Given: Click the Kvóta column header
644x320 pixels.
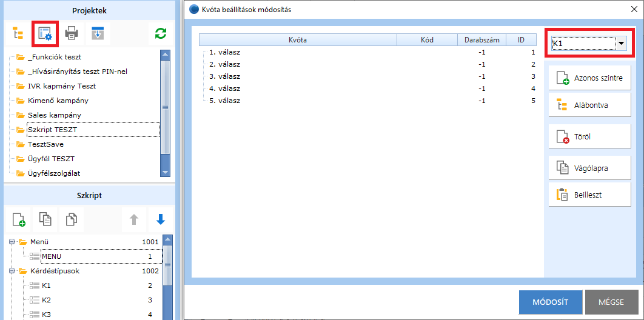Looking at the screenshot, I should (297, 40).
